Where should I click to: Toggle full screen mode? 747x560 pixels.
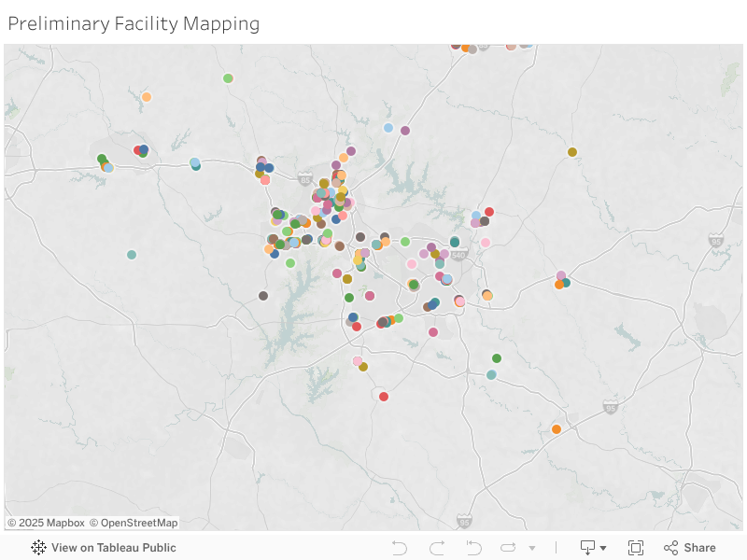[636, 547]
